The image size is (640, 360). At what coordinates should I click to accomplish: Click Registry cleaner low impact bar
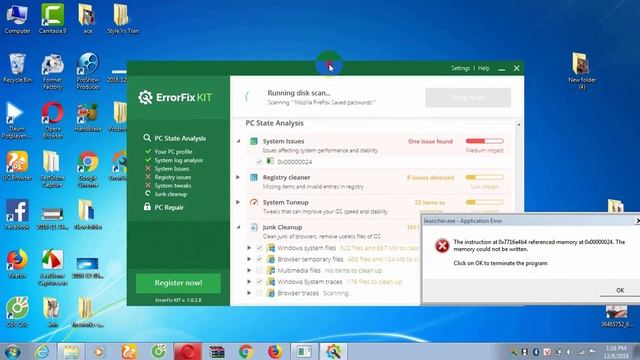coord(484,177)
